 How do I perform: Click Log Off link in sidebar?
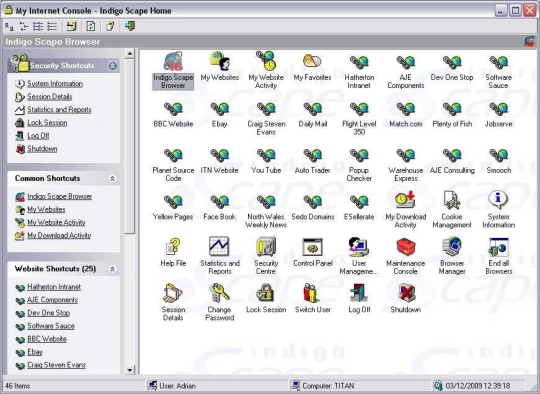click(x=38, y=136)
